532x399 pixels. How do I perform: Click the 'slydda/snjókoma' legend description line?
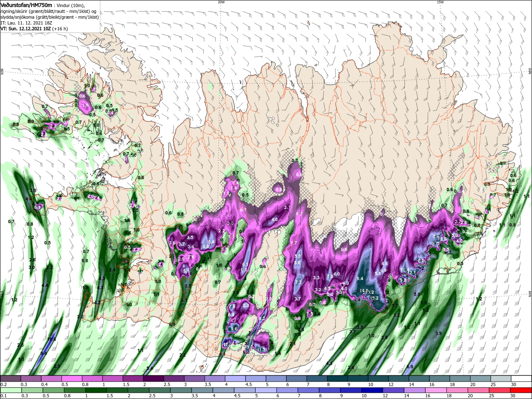coord(49,17)
